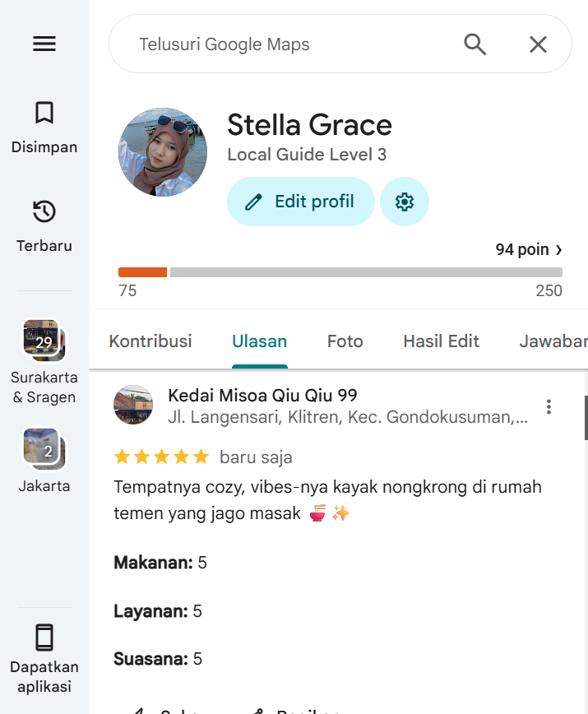The image size is (588, 714).
Task: Click the search magnifier icon
Action: click(x=475, y=44)
